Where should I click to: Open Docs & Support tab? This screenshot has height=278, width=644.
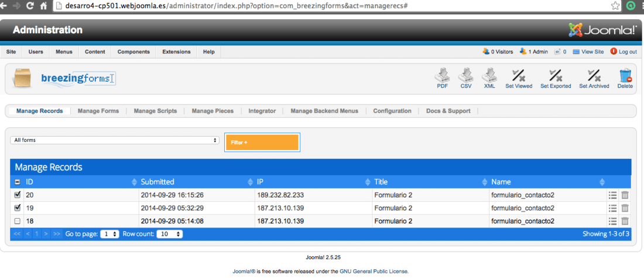pos(448,111)
